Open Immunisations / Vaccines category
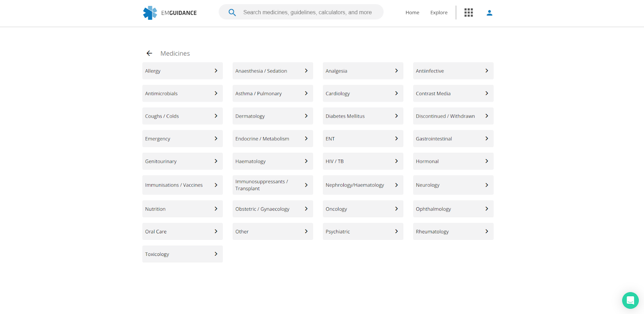The width and height of the screenshot is (644, 314). tap(182, 185)
